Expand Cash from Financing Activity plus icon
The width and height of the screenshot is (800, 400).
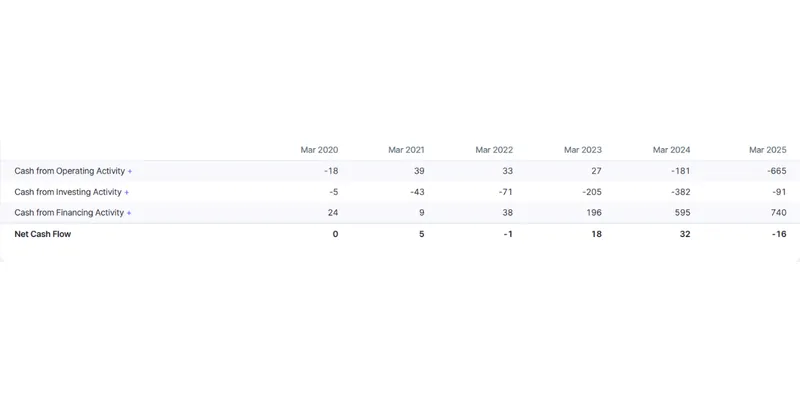point(129,213)
